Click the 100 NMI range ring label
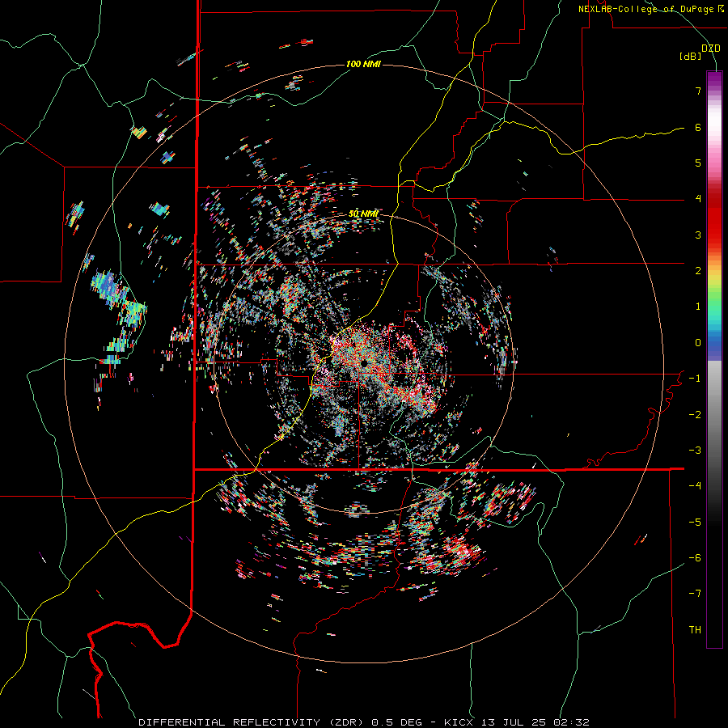The height and width of the screenshot is (728, 728). point(363,64)
